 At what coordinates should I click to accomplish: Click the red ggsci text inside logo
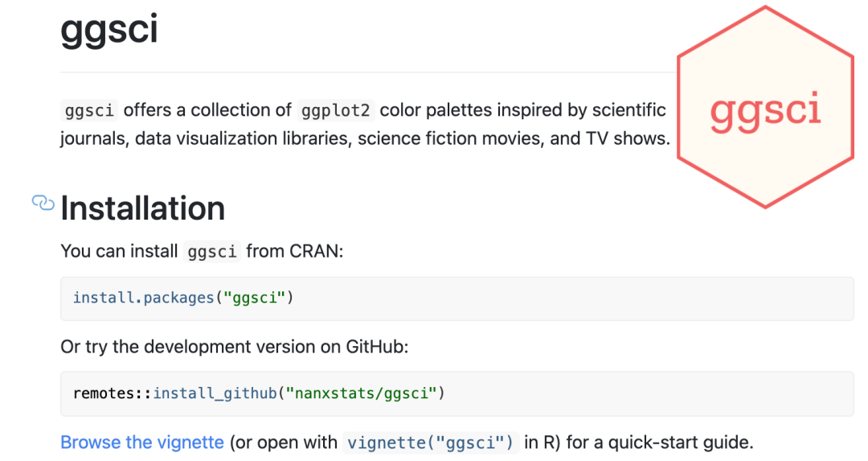[x=766, y=111]
